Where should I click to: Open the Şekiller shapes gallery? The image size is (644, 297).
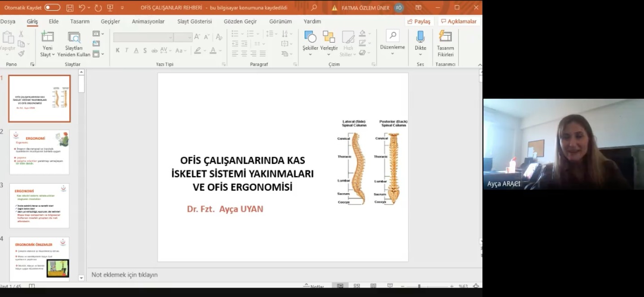coord(310,38)
